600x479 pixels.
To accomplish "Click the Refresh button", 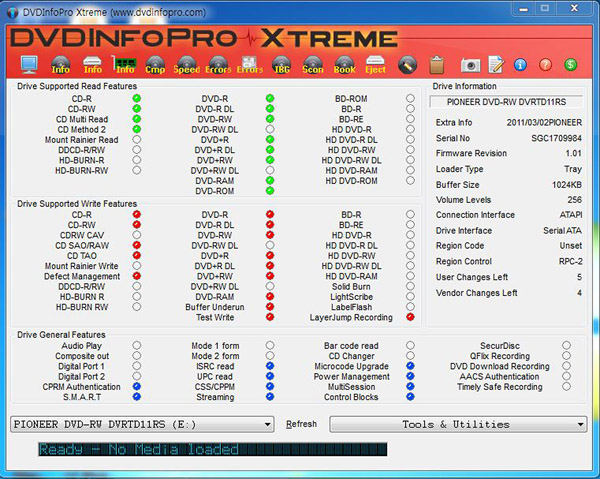I will (x=301, y=424).
